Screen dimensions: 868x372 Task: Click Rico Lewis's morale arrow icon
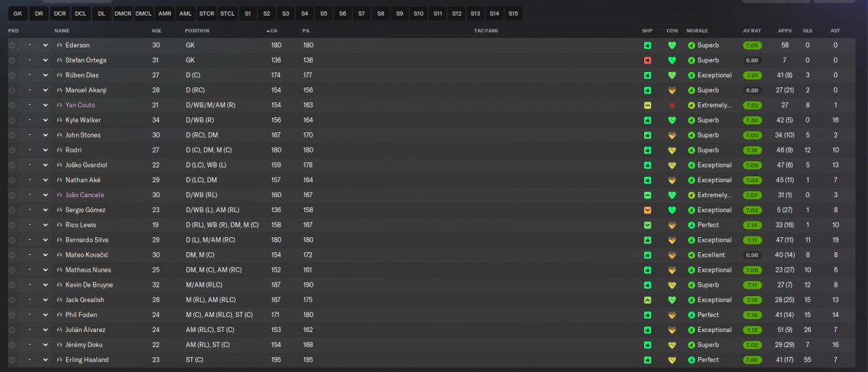point(691,225)
